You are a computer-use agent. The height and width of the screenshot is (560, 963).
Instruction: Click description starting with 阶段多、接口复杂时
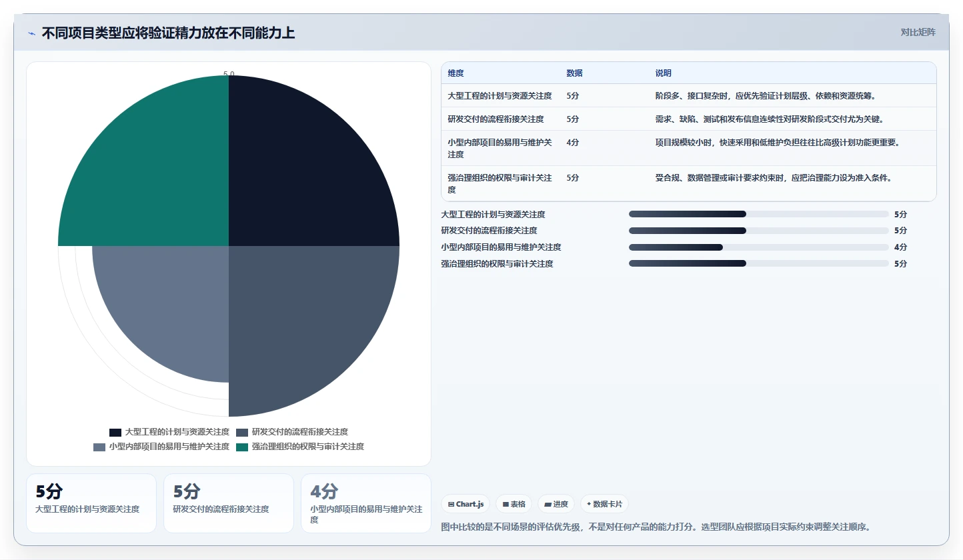coord(765,96)
